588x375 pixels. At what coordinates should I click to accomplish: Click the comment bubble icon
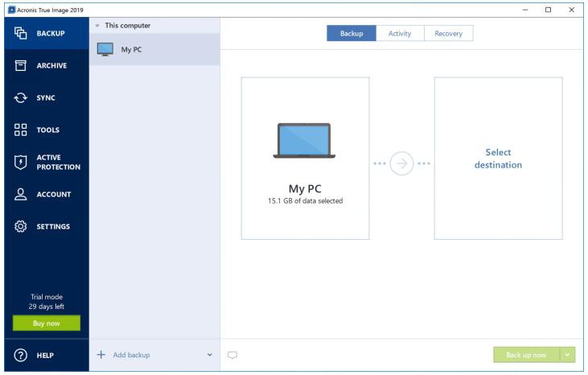click(232, 355)
